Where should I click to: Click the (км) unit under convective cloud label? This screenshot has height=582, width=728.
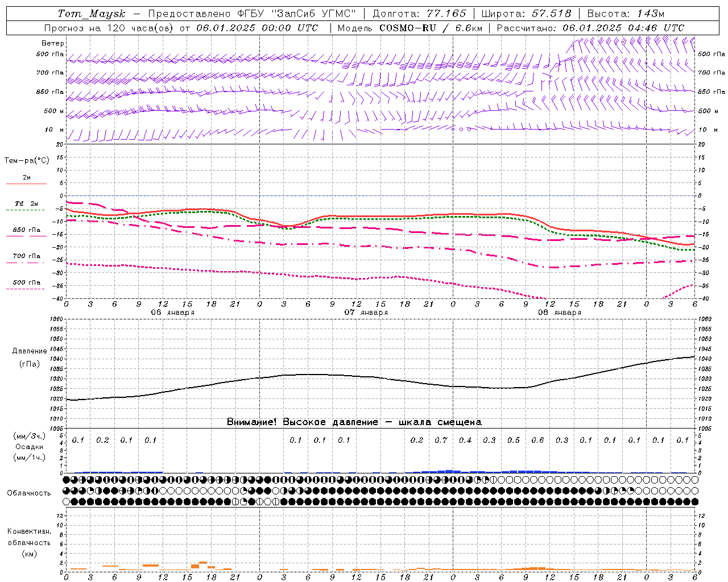[x=29, y=554]
